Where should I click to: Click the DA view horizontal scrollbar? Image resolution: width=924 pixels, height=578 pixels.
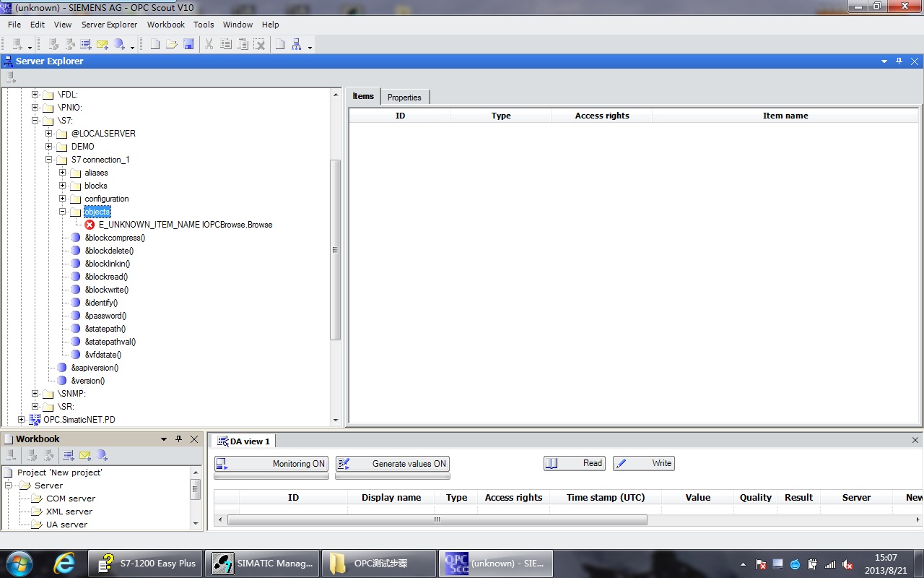point(437,520)
